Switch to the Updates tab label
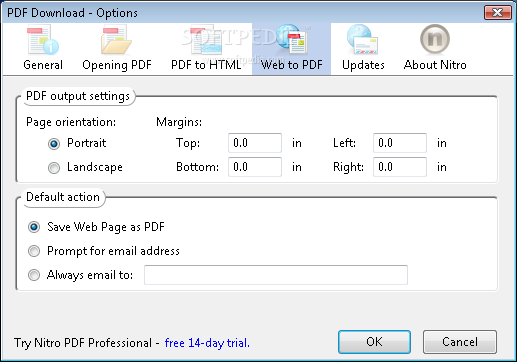Screen dimensions: 517x362 [x=363, y=65]
